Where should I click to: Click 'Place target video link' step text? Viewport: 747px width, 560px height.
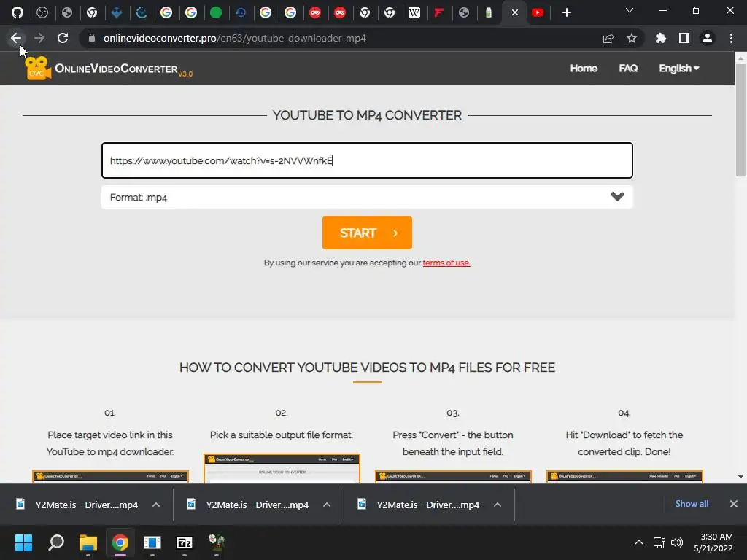(x=110, y=443)
